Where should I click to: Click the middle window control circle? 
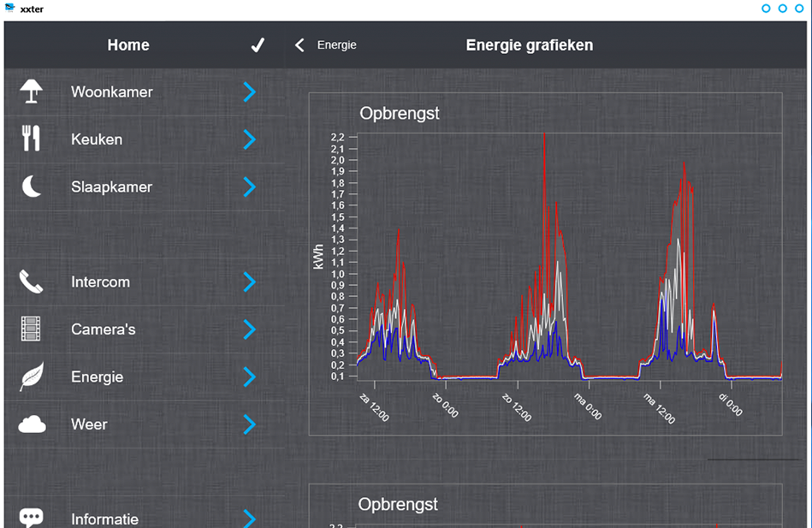(783, 9)
